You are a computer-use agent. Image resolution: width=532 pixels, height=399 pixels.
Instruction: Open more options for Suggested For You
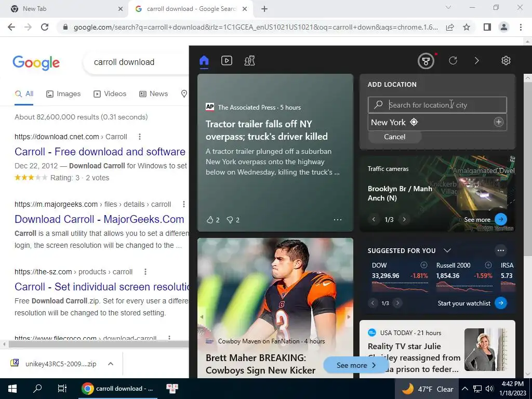[501, 251]
